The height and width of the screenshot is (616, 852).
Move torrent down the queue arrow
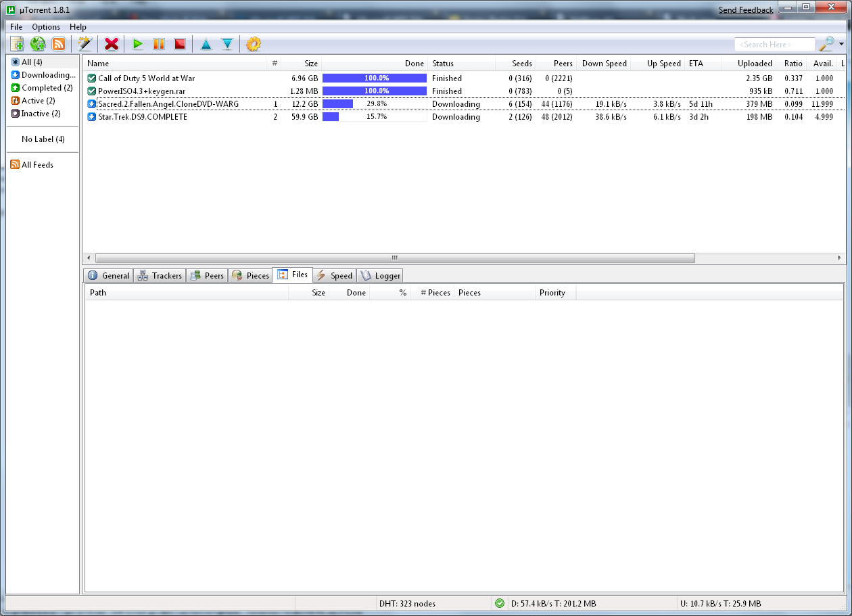227,44
